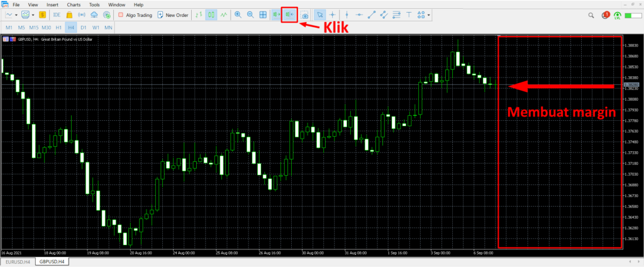Click the line chart type icon at toolbar start
The height and width of the screenshot is (267, 644).
coord(9,15)
